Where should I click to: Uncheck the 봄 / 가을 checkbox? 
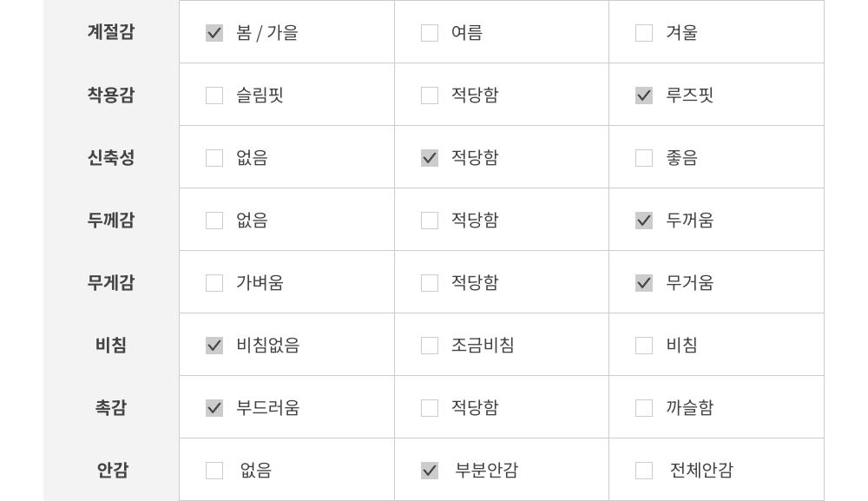[214, 33]
